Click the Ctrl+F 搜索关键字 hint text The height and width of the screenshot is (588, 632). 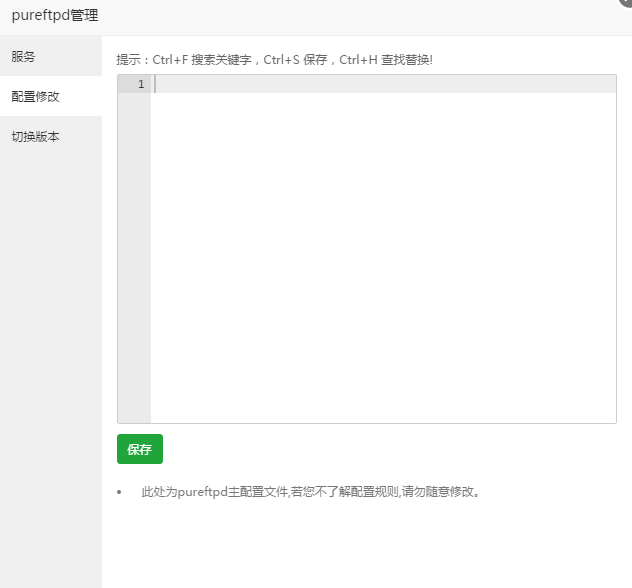(202, 60)
